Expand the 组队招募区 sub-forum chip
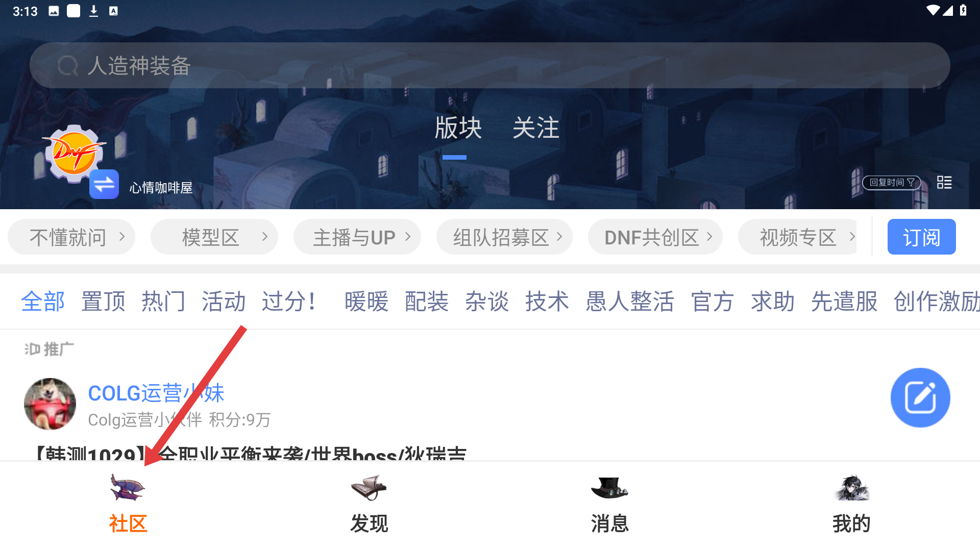Screen dimensions: 980x551 click(x=504, y=237)
